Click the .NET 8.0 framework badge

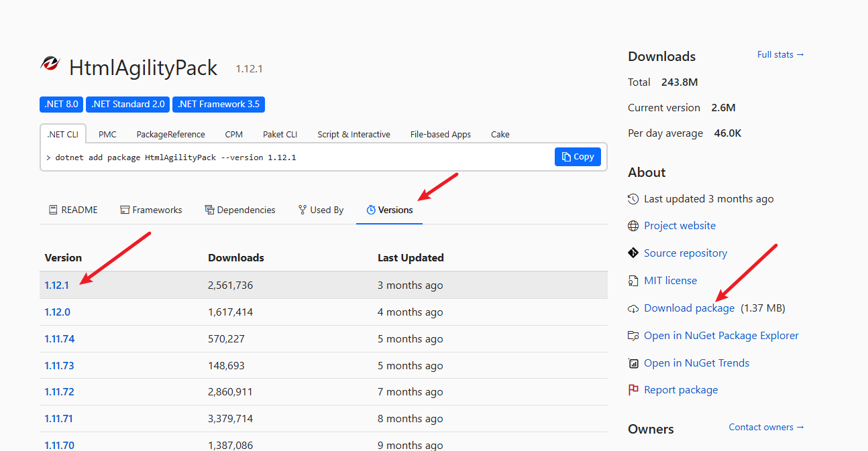(x=61, y=105)
